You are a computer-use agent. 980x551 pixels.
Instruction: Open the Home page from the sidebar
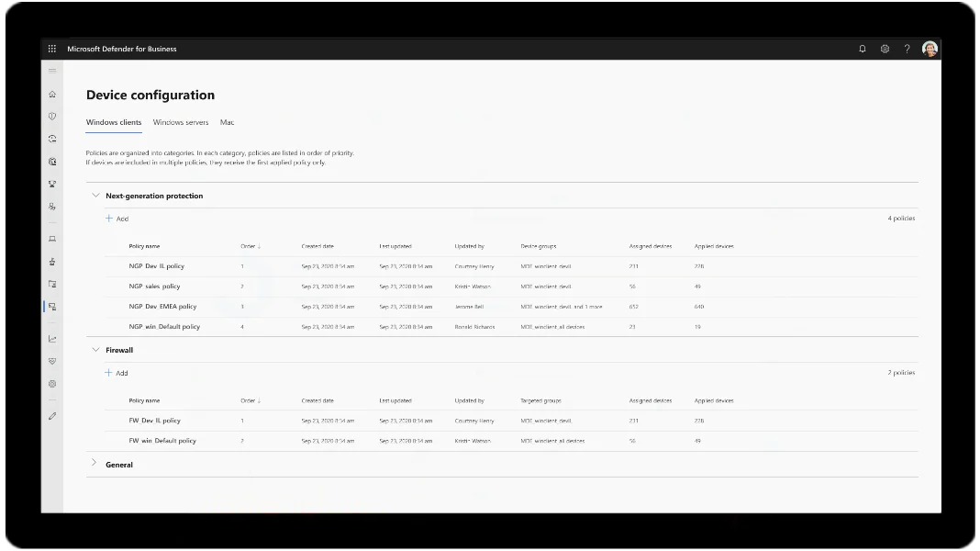(x=52, y=94)
